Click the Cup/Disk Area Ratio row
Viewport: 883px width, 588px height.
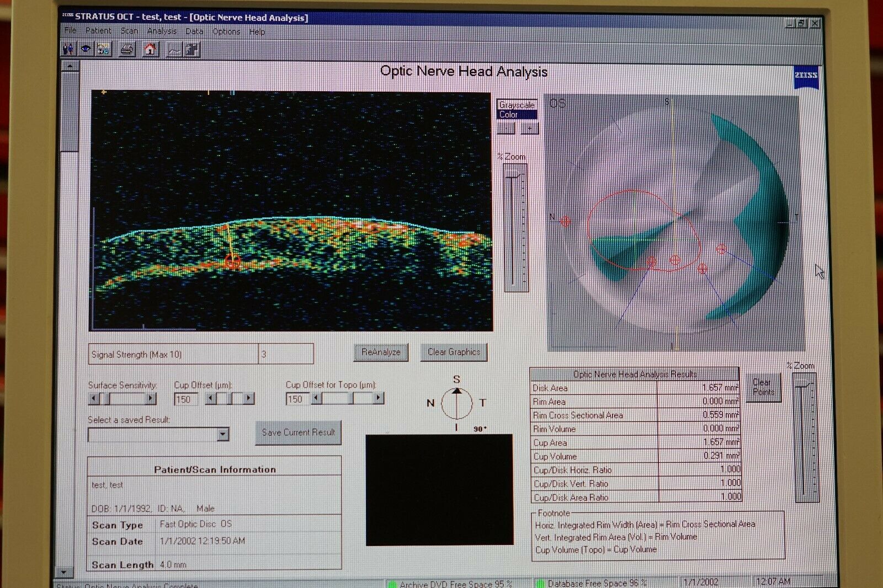(636, 497)
